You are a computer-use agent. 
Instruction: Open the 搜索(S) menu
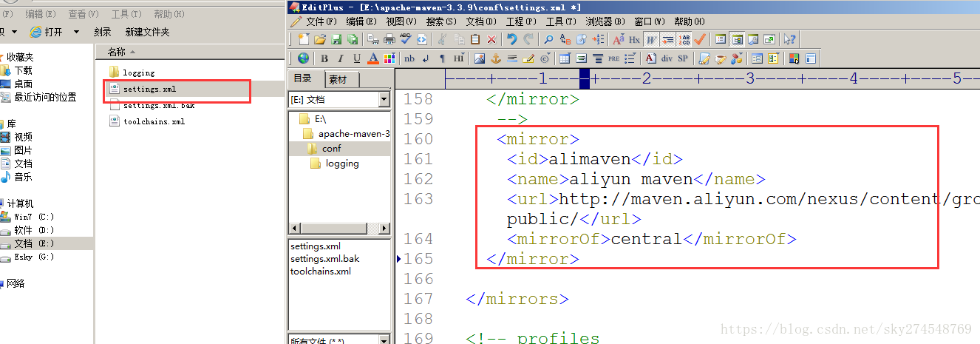point(442,21)
